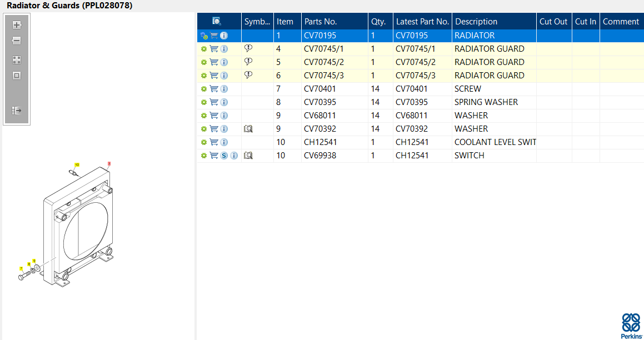
Task: Click supersession S icon for CV69938
Action: [x=224, y=156]
